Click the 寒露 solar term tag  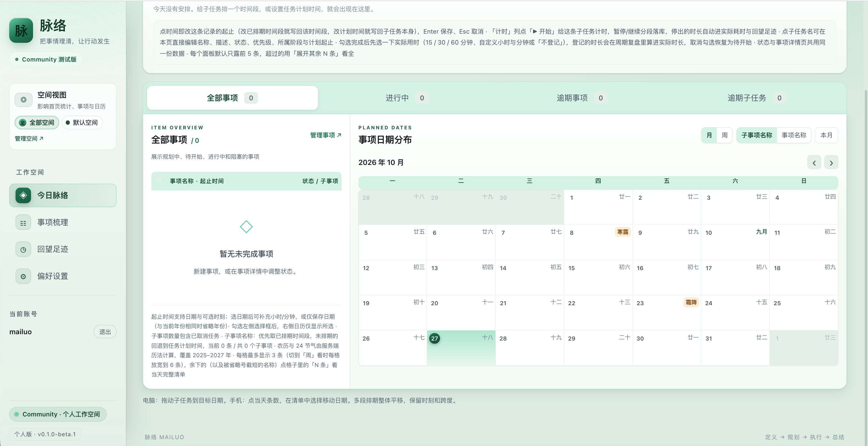point(623,232)
